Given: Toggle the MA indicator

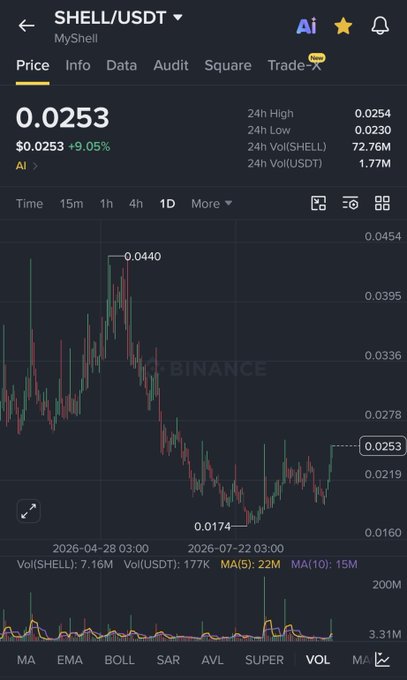Looking at the screenshot, I should tap(26, 660).
